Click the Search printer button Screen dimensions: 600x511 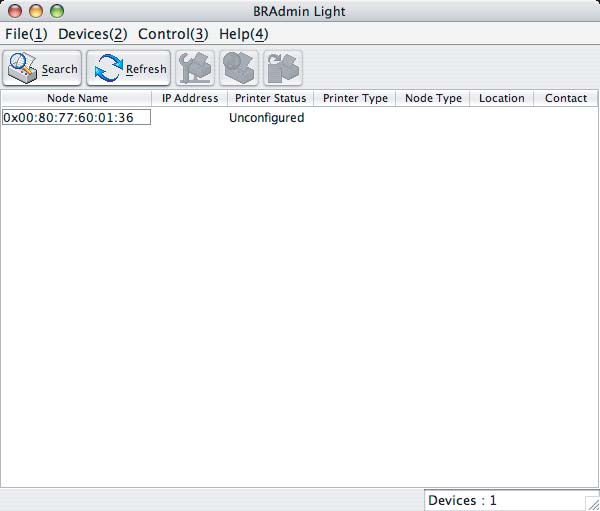[42, 68]
